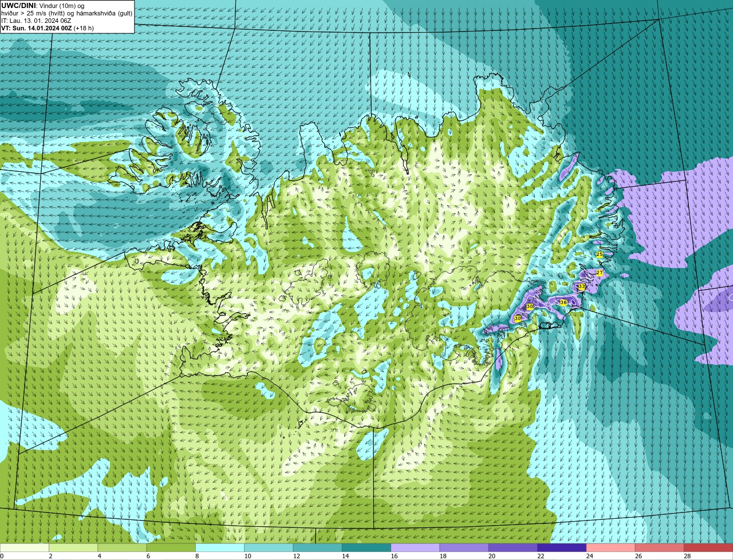Viewport: 733px width, 560px height.
Task: Click the legend scale label '2'
Action: (x=50, y=556)
